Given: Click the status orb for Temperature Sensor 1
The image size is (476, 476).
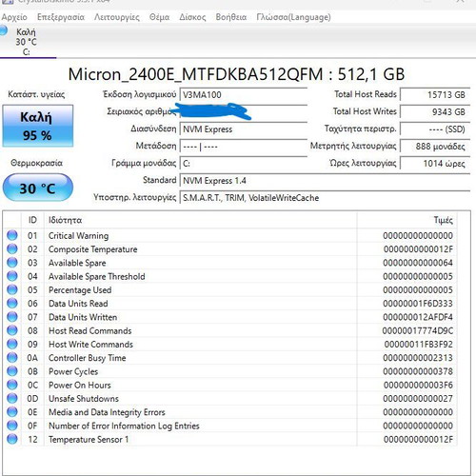Looking at the screenshot, I should tap(12, 439).
